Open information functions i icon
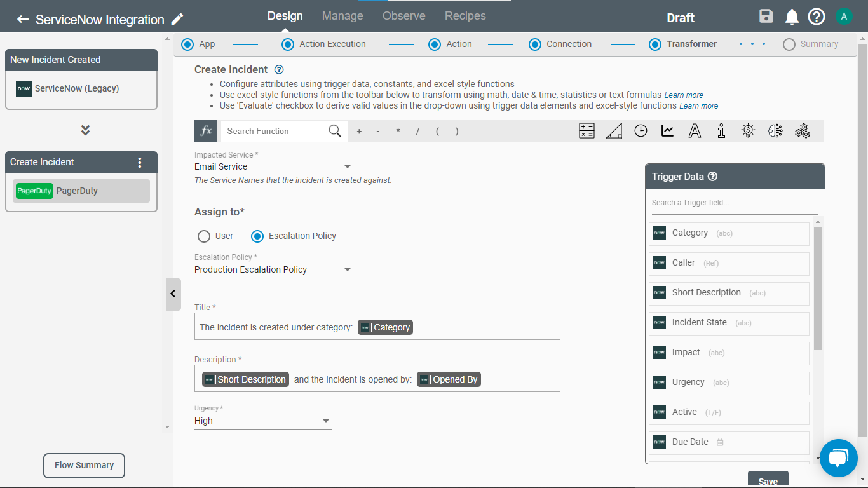The height and width of the screenshot is (488, 868). click(x=721, y=131)
